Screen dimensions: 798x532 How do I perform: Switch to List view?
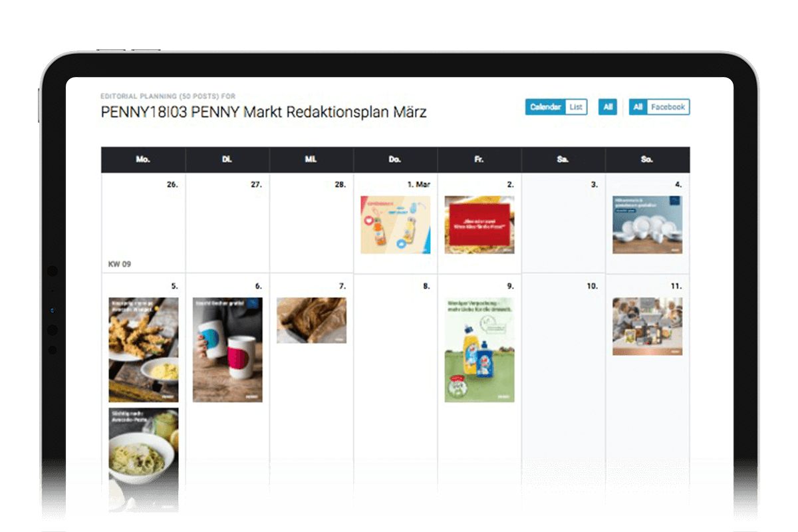[577, 107]
